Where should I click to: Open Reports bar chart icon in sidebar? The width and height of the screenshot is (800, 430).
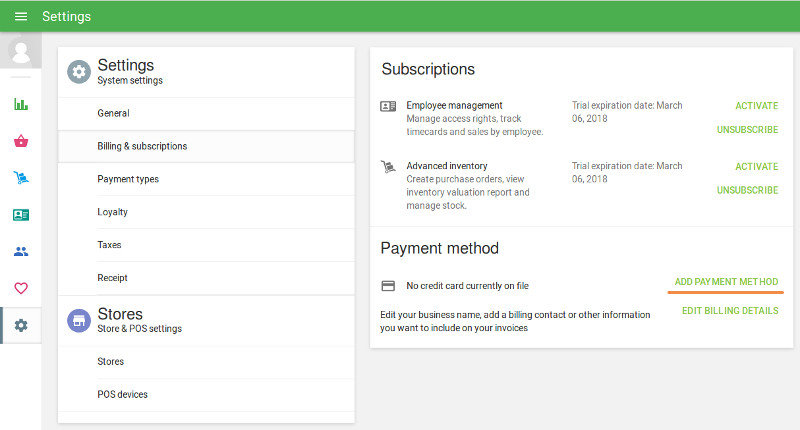(21, 104)
